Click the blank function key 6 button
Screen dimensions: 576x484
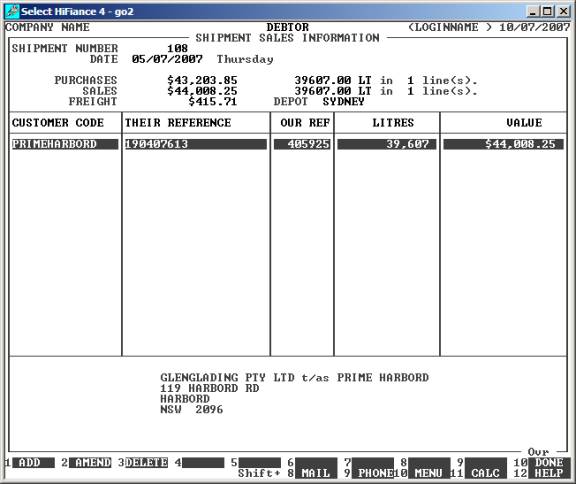point(316,463)
